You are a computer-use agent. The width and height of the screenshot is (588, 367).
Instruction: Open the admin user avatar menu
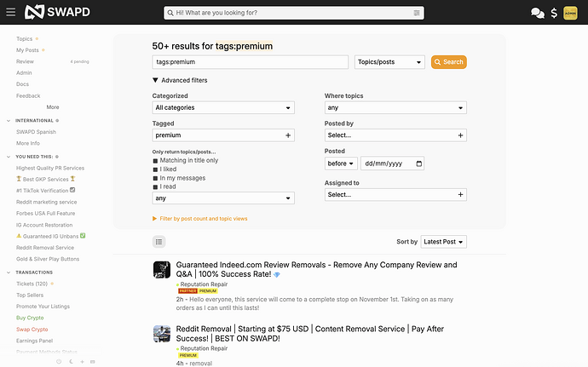570,13
